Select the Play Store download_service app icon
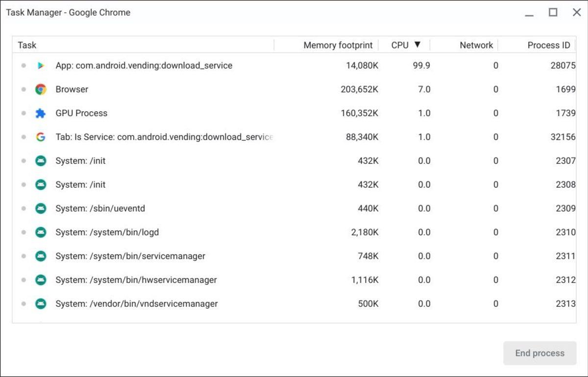 pos(41,65)
